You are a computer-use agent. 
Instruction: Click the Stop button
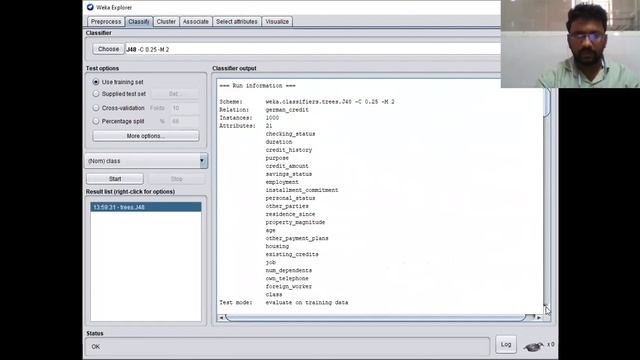pos(176,179)
